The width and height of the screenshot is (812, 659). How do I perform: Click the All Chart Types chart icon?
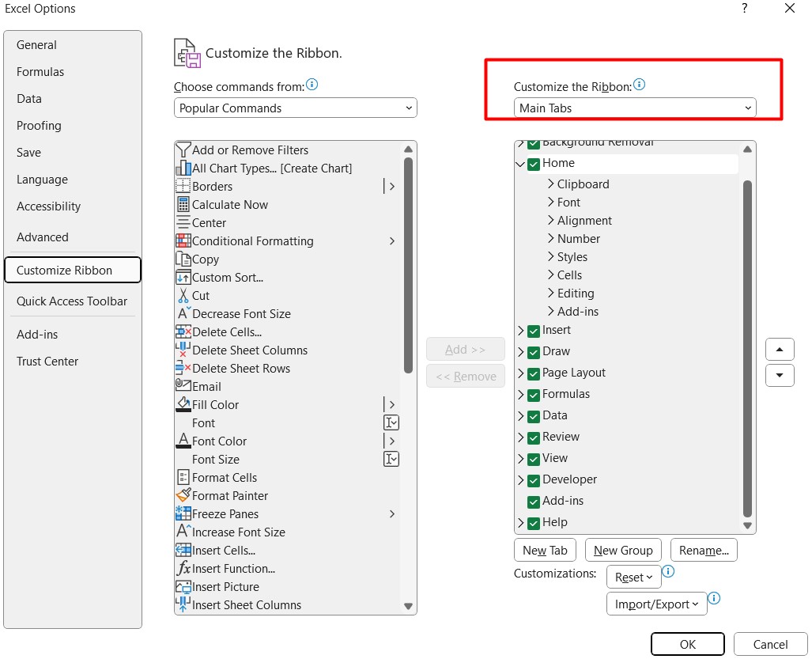[183, 168]
